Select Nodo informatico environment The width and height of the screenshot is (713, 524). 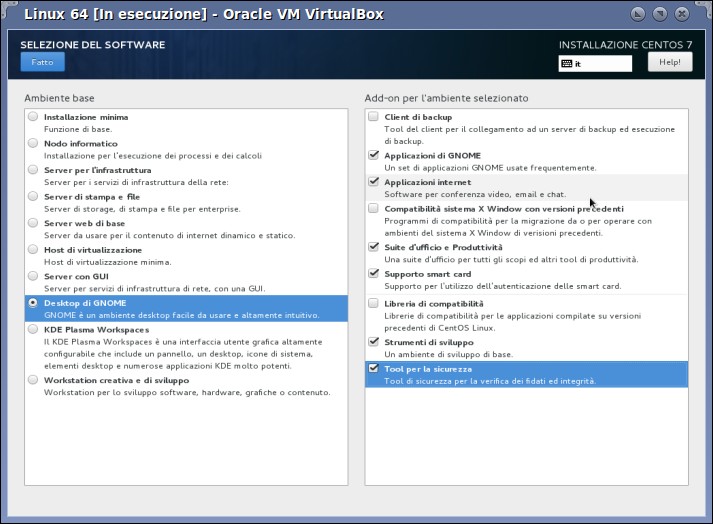coord(33,143)
